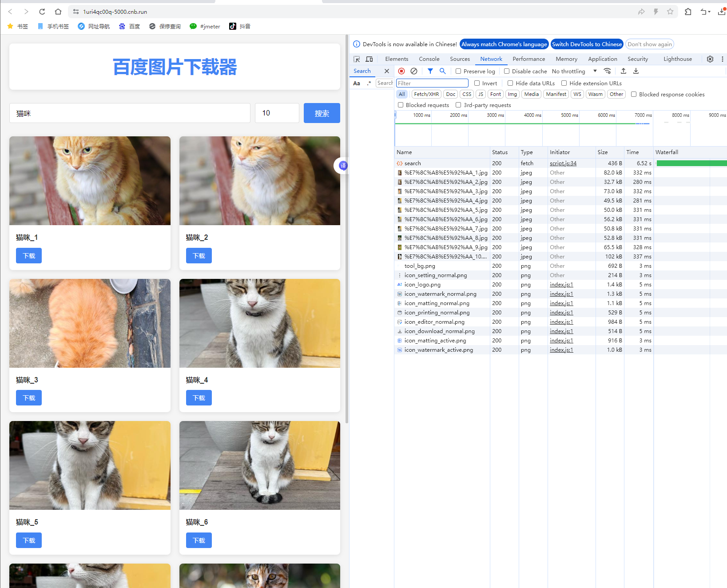Select the search request row
This screenshot has height=588, width=727.
(560, 163)
